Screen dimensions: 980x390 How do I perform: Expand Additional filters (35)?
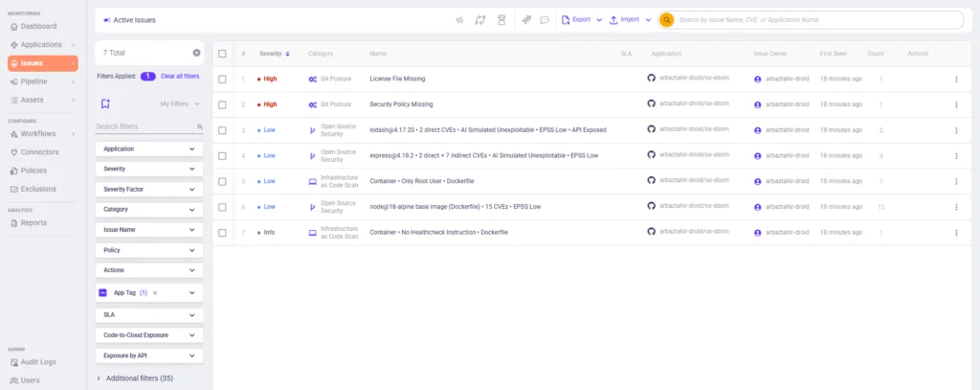135,379
